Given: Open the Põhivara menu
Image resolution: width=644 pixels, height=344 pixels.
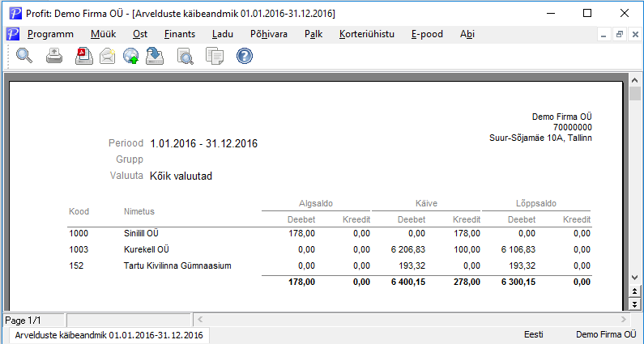Looking at the screenshot, I should point(269,34).
